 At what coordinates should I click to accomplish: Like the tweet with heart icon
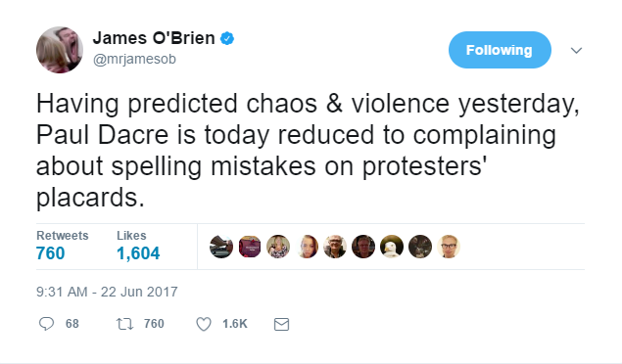(204, 324)
